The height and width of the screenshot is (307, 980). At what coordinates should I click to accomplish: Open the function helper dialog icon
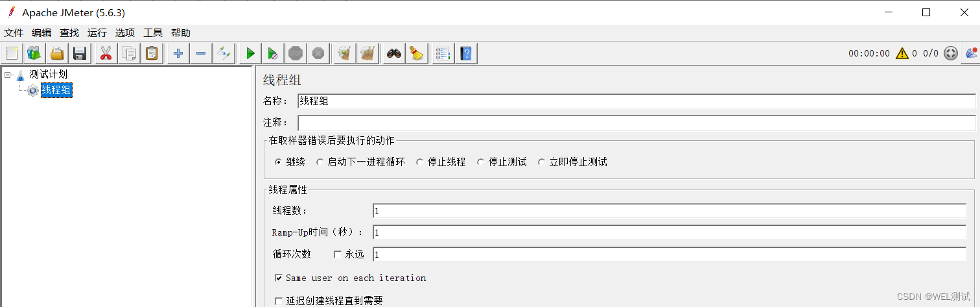point(443,53)
